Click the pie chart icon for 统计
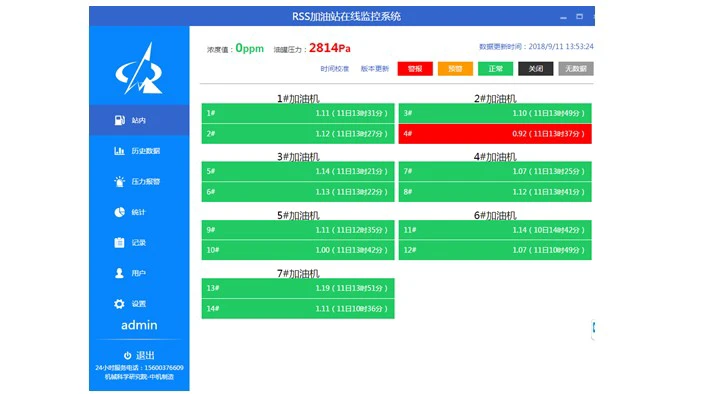This screenshot has width=709, height=394. tap(119, 212)
